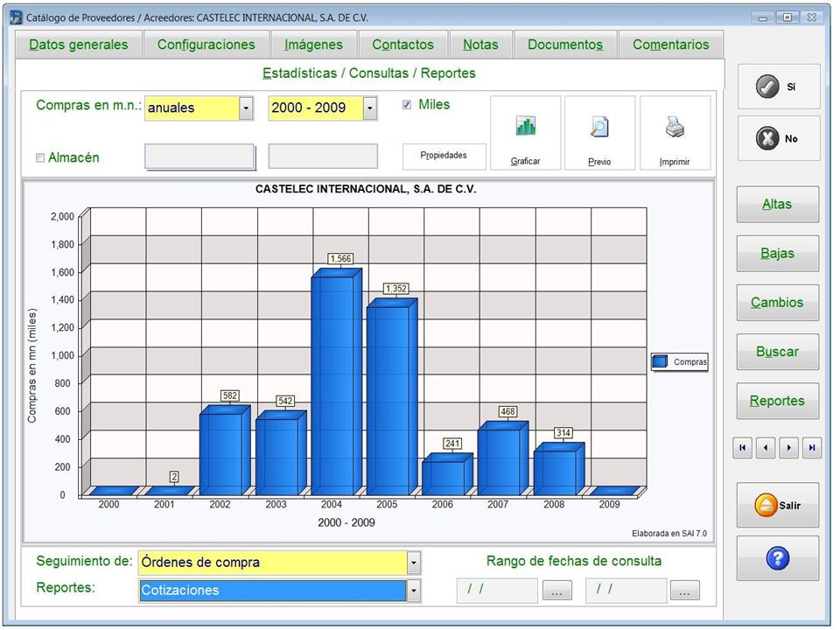This screenshot has width=840, height=630.
Task: Select the Imágenes tab
Action: 314,45
